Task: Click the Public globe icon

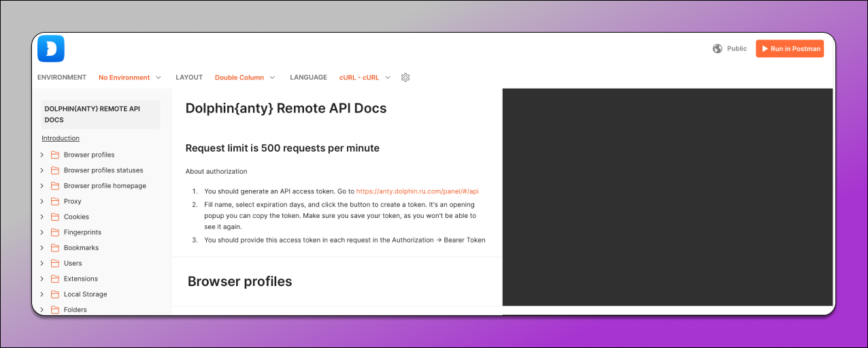Action: (x=717, y=48)
